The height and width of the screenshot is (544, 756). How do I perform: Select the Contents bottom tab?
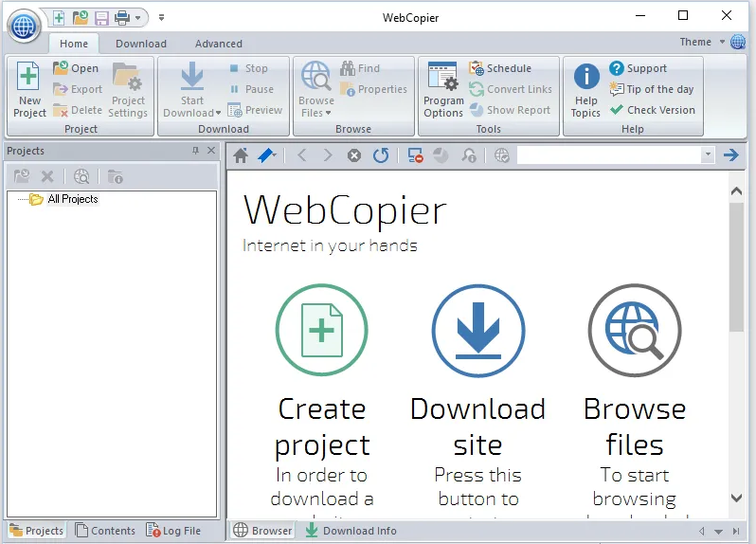tap(105, 531)
